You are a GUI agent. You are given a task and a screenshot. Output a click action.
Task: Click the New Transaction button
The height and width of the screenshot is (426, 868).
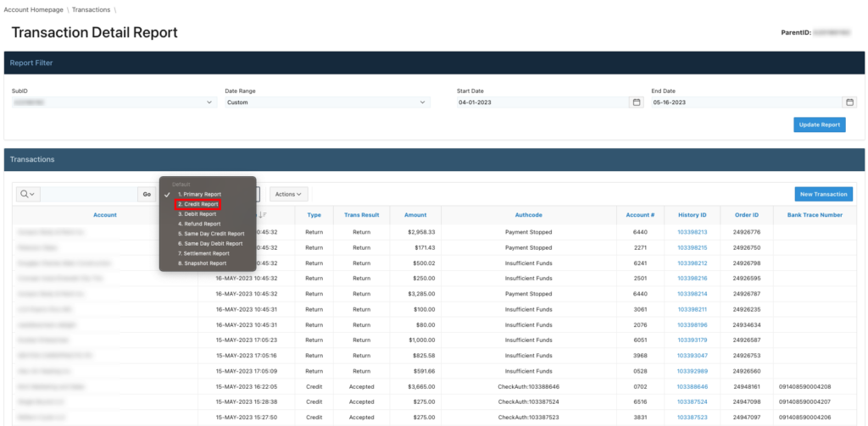[x=823, y=194]
